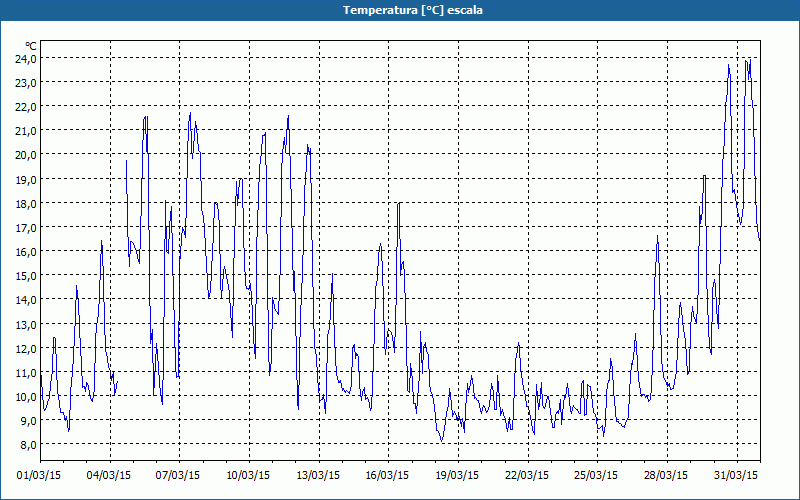The height and width of the screenshot is (500, 800).
Task: Click the 10/03/15 date label
Action: pyautogui.click(x=248, y=476)
